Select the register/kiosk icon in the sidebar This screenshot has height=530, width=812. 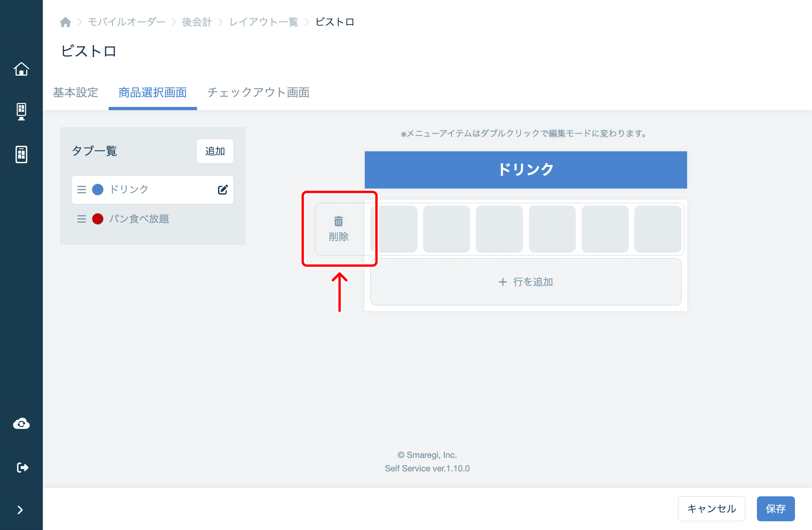tap(21, 111)
